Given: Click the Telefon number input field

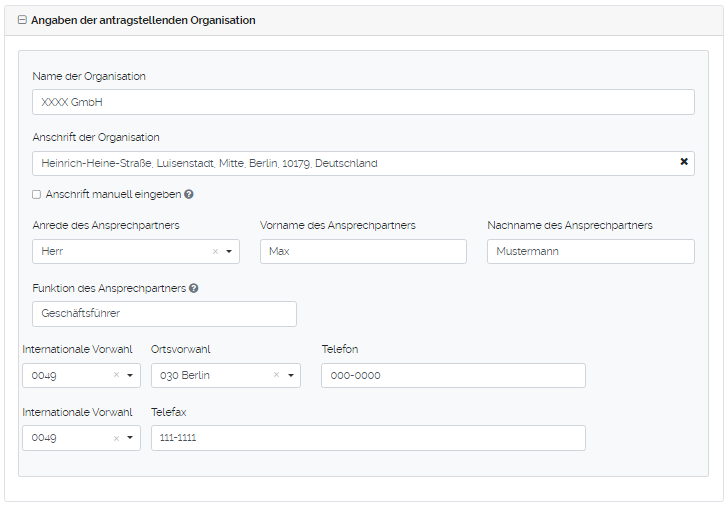Looking at the screenshot, I should point(453,376).
